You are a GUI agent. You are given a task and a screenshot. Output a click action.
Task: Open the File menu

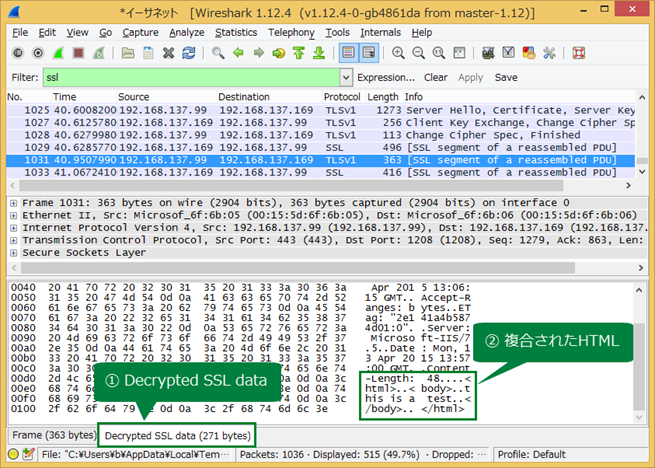[x=20, y=33]
